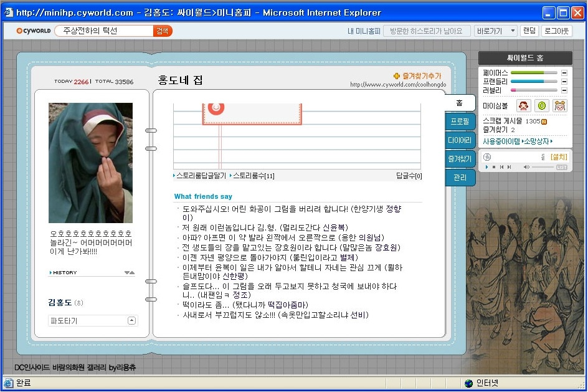Skip to the next track
Viewport: 588px width, 392px height.
click(509, 167)
